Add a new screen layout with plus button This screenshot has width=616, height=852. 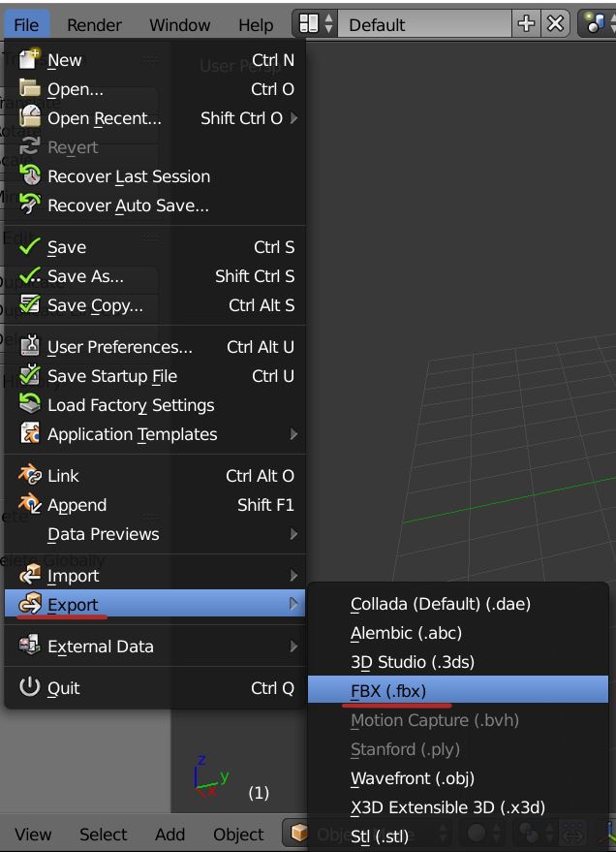(527, 20)
